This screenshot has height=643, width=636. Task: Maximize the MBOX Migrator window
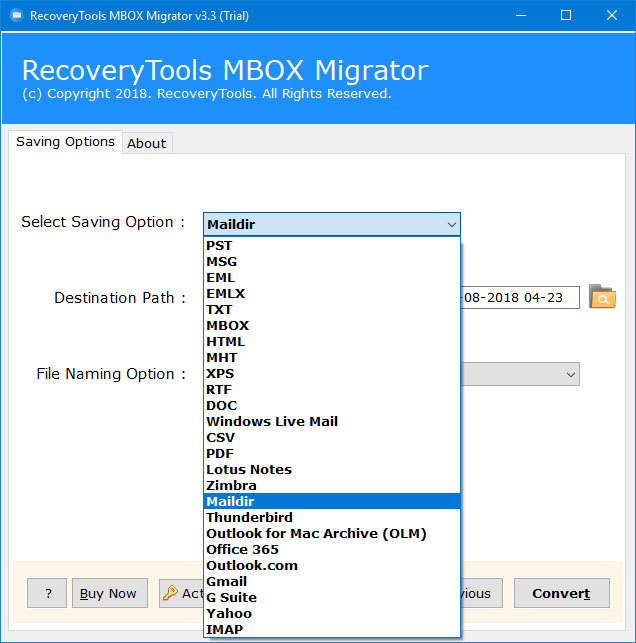click(566, 16)
